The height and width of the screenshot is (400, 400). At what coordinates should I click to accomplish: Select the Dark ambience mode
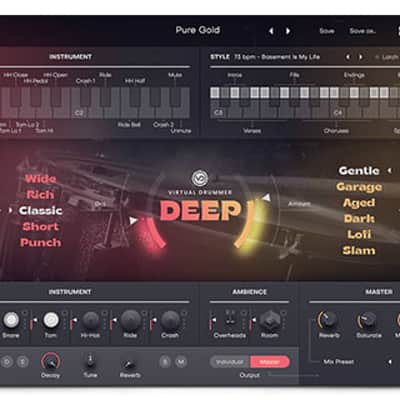point(359,219)
